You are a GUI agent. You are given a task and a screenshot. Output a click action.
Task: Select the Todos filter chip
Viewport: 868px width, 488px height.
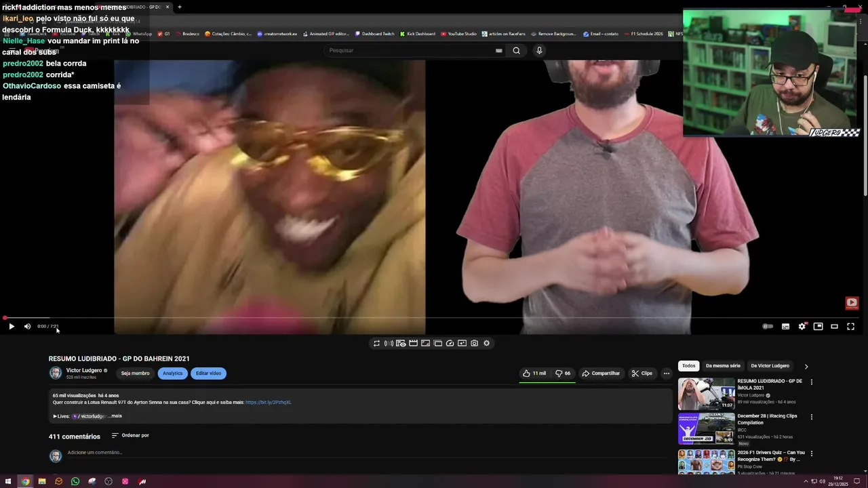pyautogui.click(x=689, y=366)
